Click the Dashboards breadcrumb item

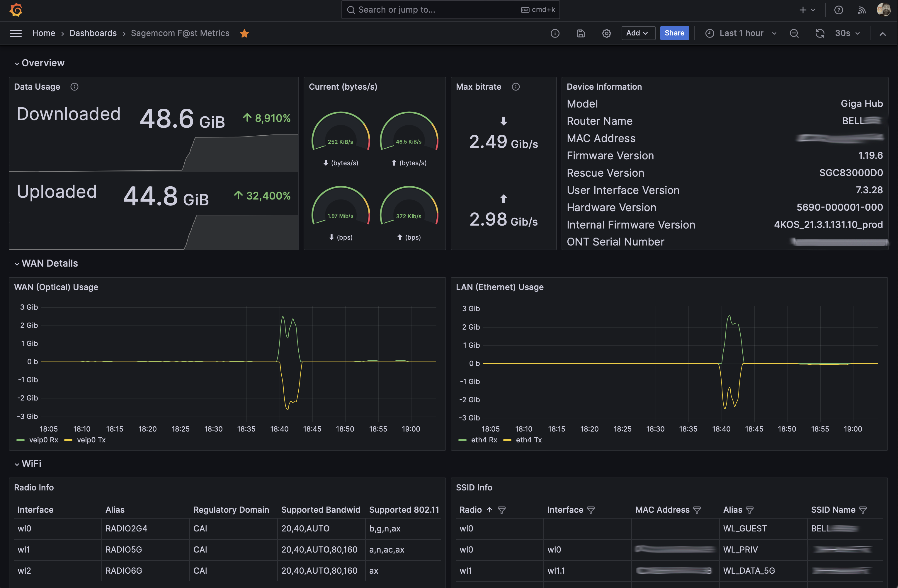pyautogui.click(x=93, y=32)
